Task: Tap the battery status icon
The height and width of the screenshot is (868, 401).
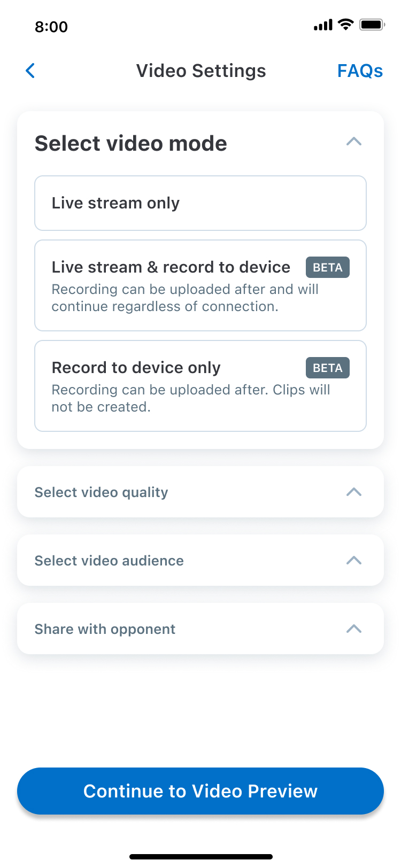Action: click(x=372, y=25)
